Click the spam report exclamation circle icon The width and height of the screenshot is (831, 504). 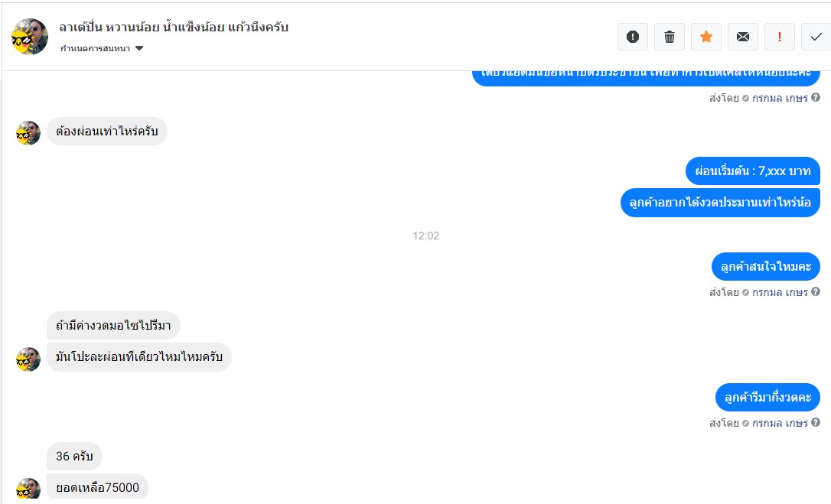coord(632,37)
